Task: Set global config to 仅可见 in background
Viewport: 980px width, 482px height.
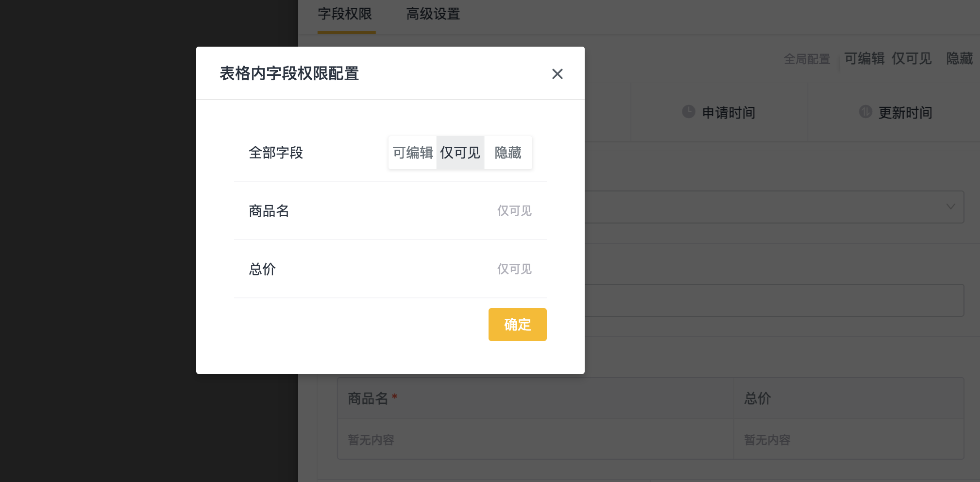Action: click(x=912, y=59)
